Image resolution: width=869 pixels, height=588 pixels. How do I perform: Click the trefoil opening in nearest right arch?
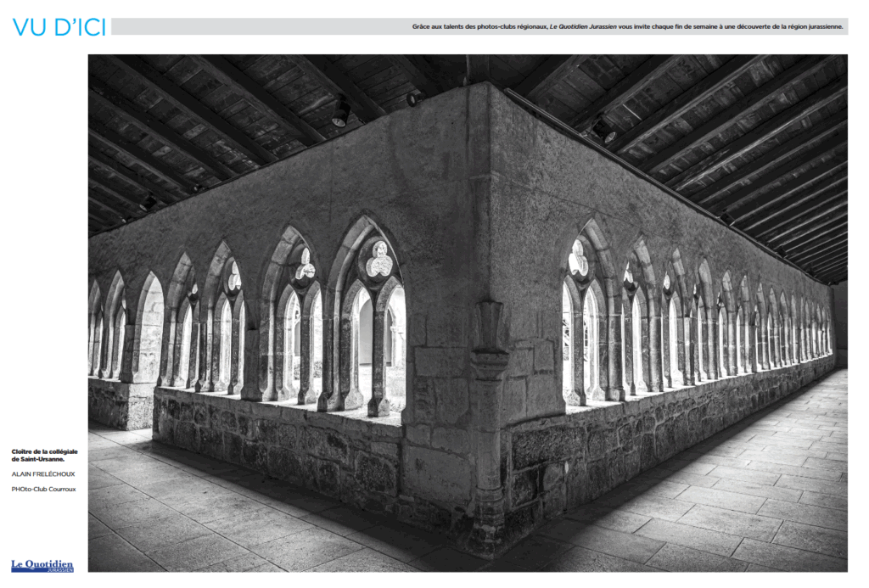pos(579,260)
